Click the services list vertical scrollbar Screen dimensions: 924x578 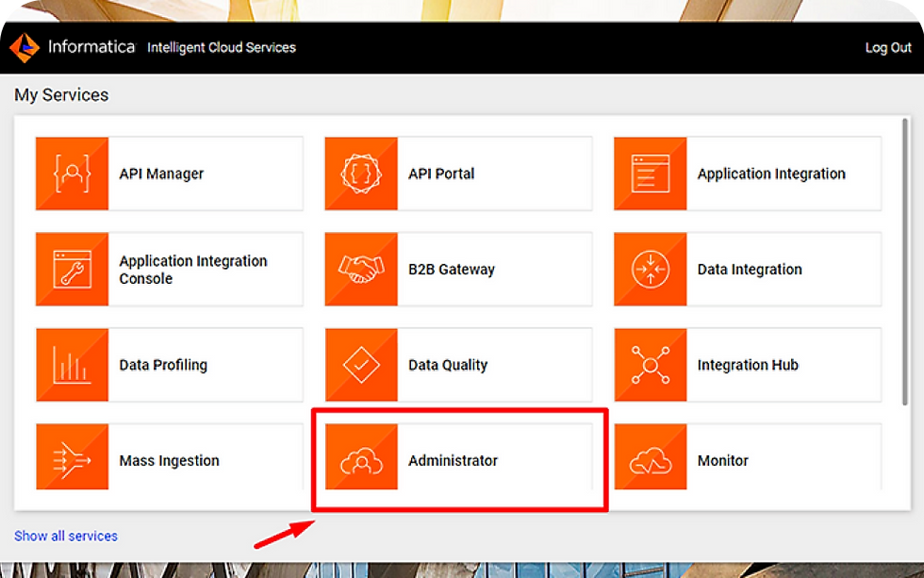[x=905, y=261]
